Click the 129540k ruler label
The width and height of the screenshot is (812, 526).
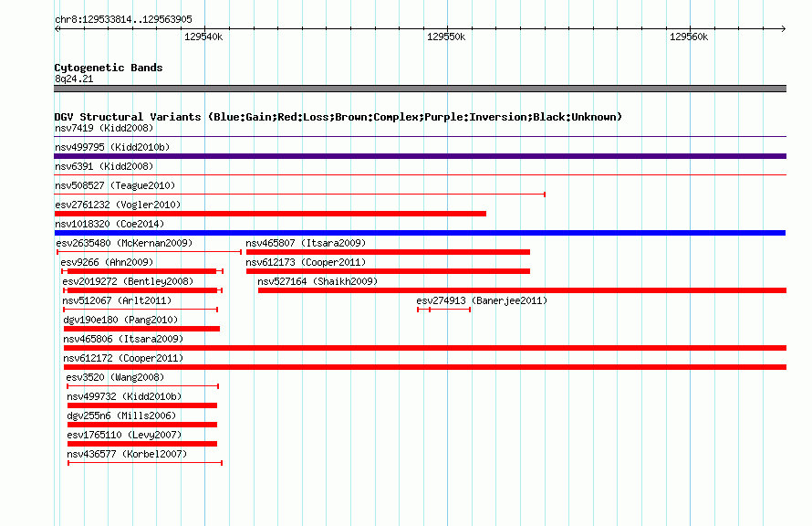(x=203, y=37)
